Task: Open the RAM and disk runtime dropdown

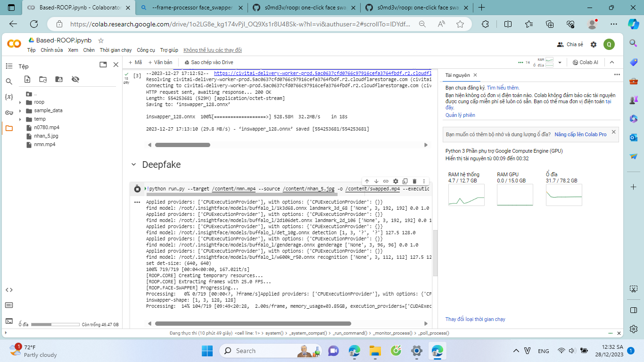Action: [560, 62]
